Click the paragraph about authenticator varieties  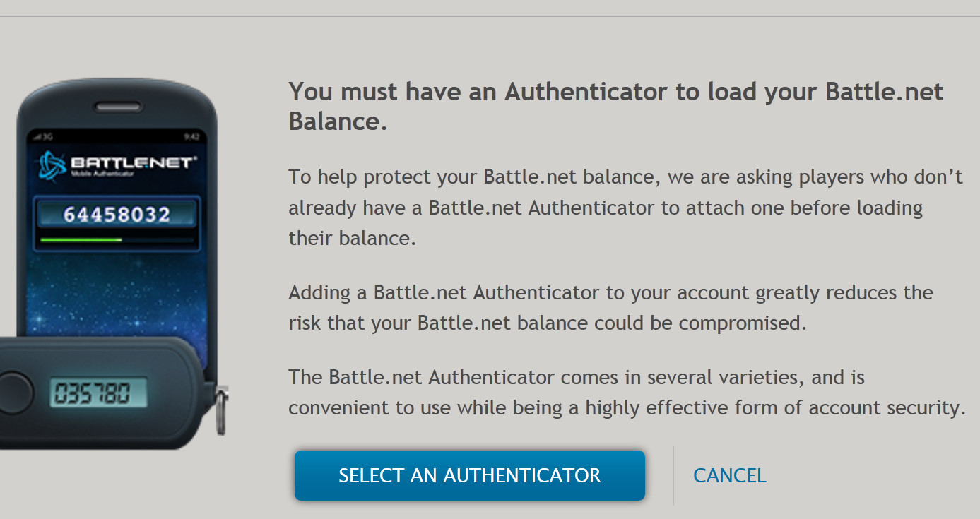pos(626,393)
